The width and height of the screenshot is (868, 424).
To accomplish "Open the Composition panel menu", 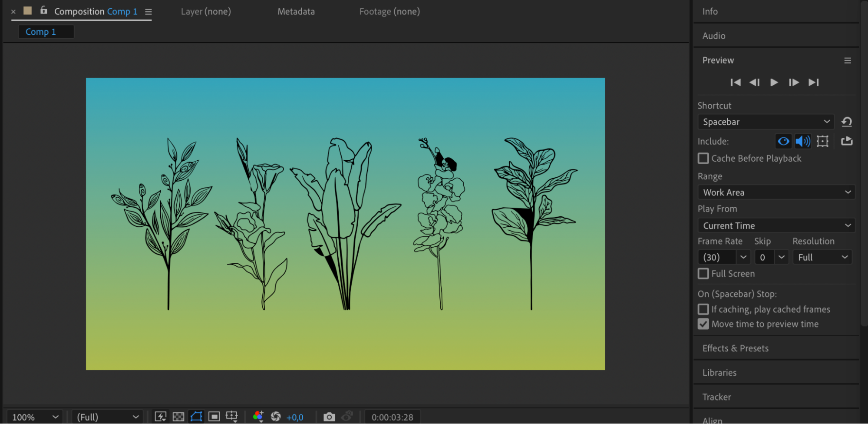I will [149, 12].
